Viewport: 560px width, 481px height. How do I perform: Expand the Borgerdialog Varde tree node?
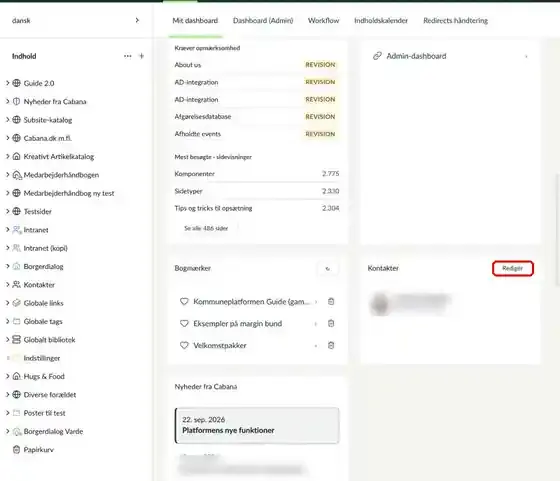[x=7, y=431]
